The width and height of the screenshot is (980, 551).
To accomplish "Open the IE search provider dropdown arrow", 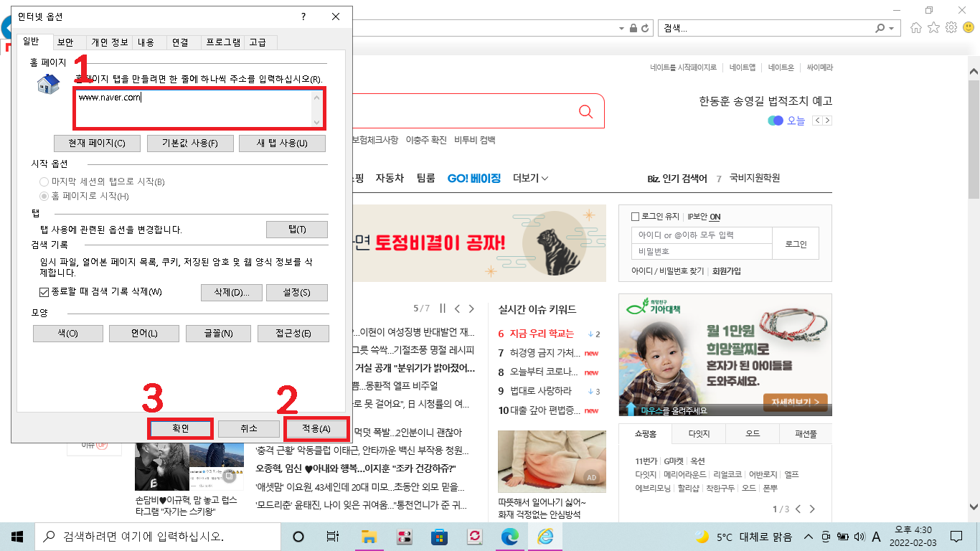I will point(892,28).
